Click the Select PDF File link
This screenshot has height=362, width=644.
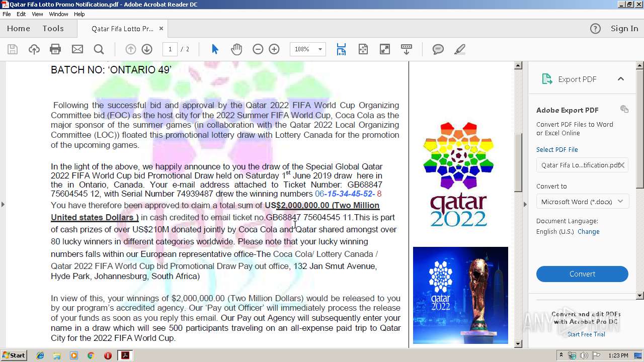point(557,150)
